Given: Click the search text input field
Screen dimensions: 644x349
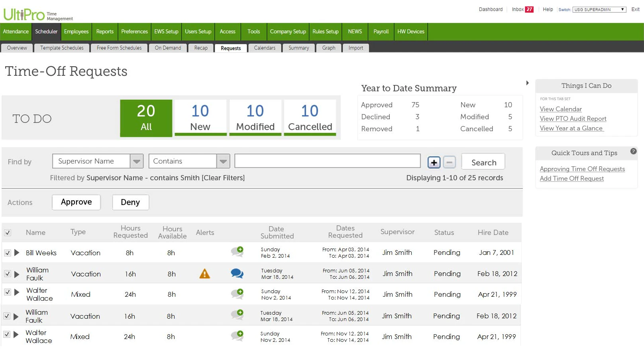Looking at the screenshot, I should pos(328,161).
